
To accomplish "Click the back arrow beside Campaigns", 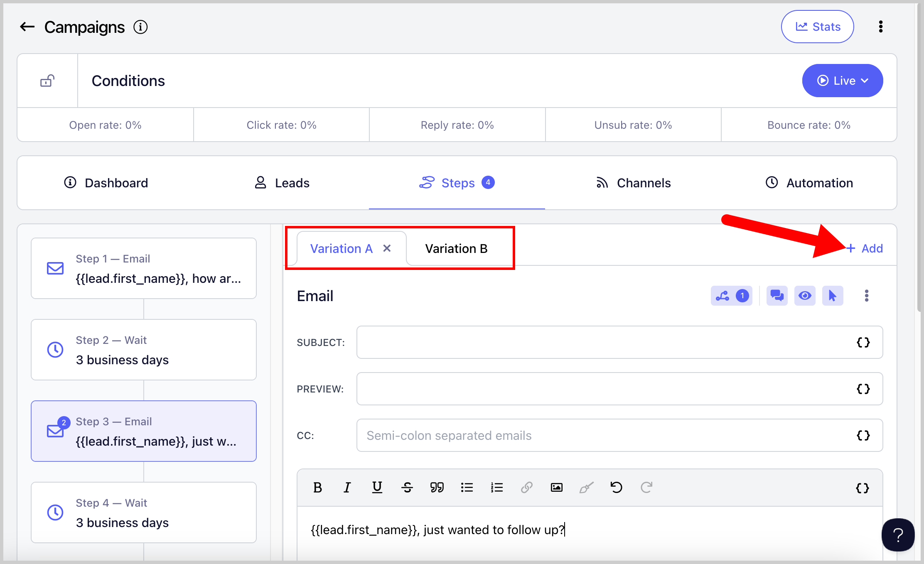I will pyautogui.click(x=27, y=27).
